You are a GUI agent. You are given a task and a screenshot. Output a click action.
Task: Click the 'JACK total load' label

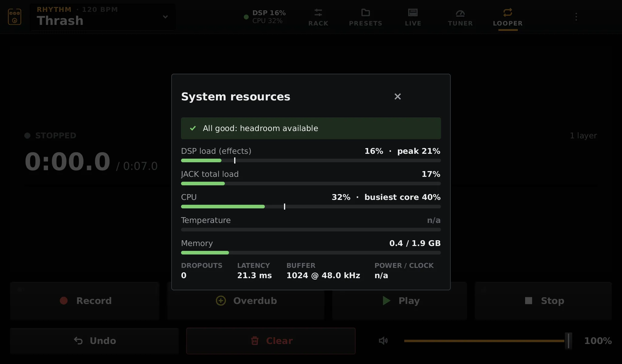point(210,174)
